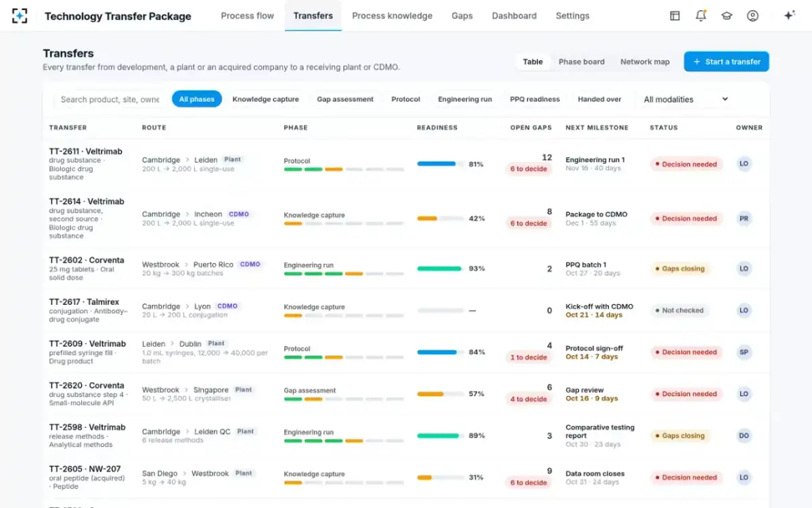Click the OPEN GAPS column header
812x508 pixels.
531,127
